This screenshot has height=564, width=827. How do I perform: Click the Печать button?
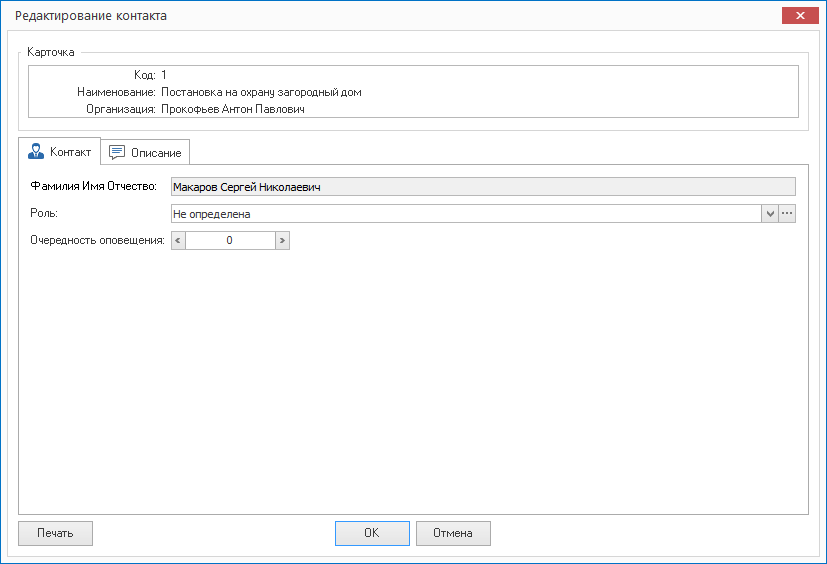tap(55, 533)
